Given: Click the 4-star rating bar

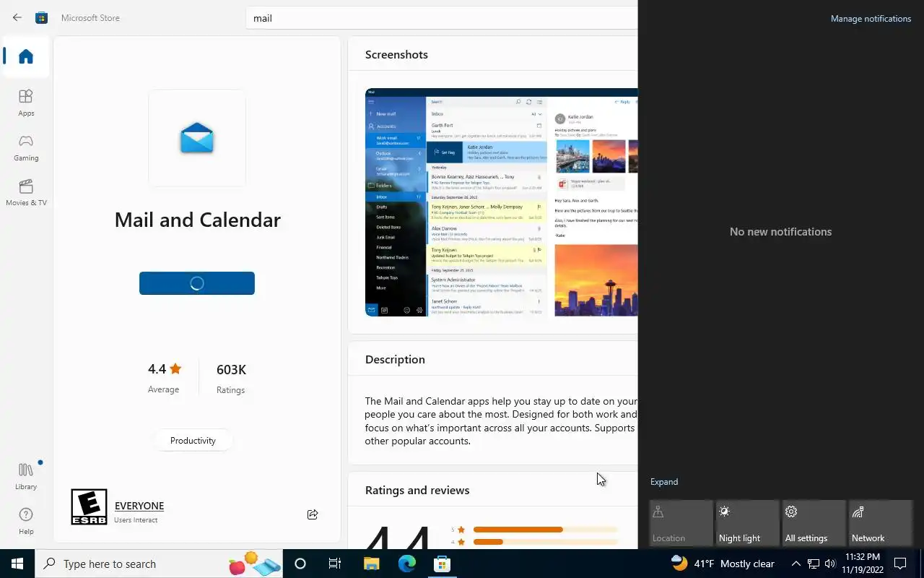Looking at the screenshot, I should coord(545,542).
